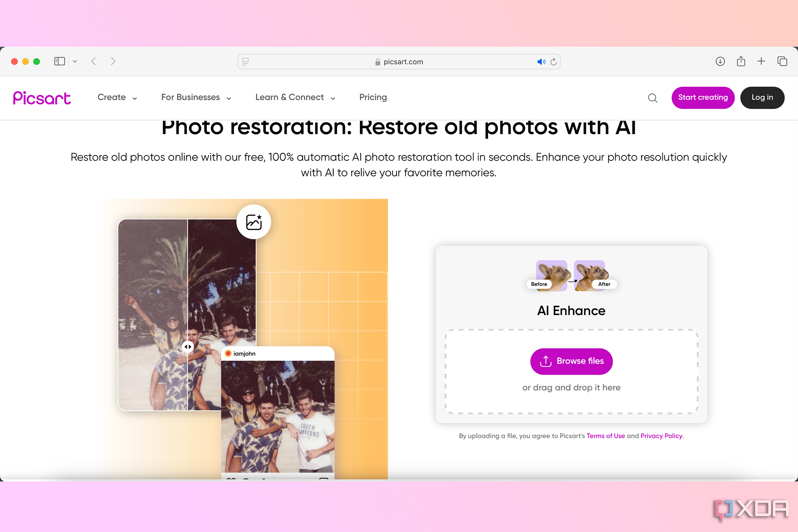Expand the Learn & Connect dropdown menu
The width and height of the screenshot is (798, 532).
click(x=296, y=97)
